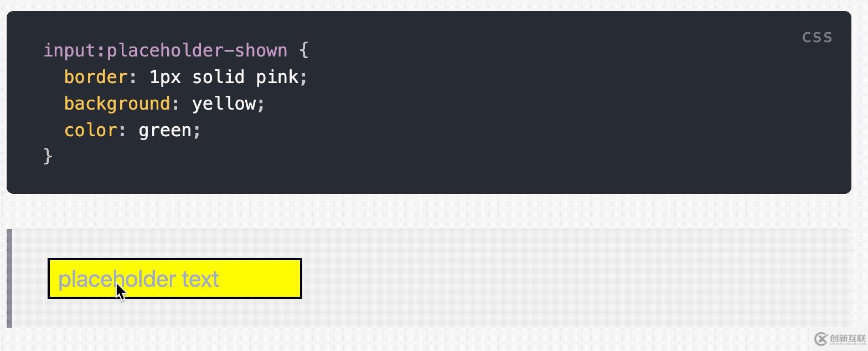
Task: Click the border property name in code
Action: pos(96,76)
